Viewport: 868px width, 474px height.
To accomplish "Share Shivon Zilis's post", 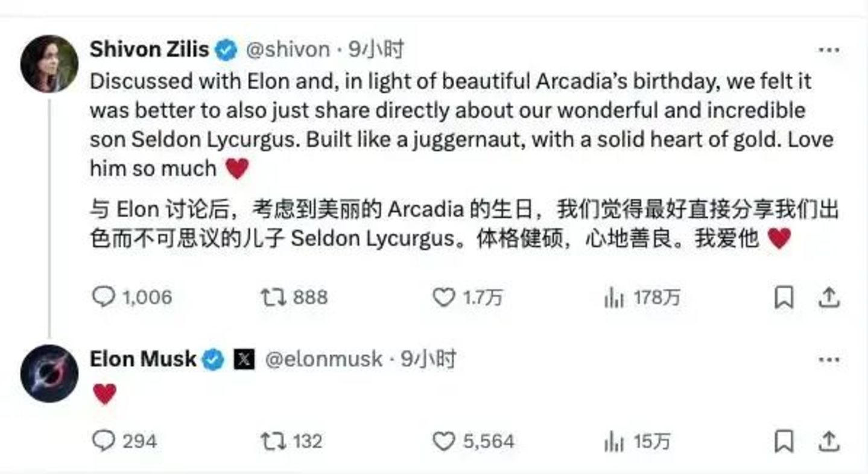I will 829,297.
